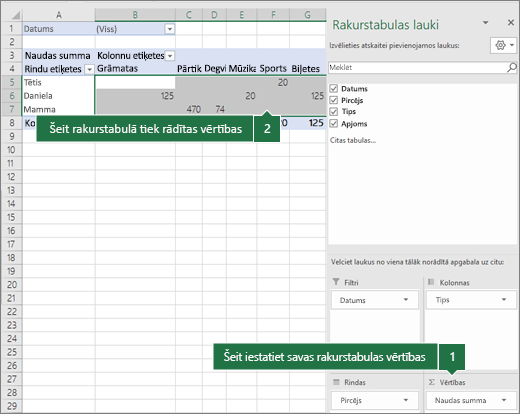Click the search magnifier icon in Meklēt box
Image resolution: width=520 pixels, height=414 pixels.
click(x=512, y=68)
